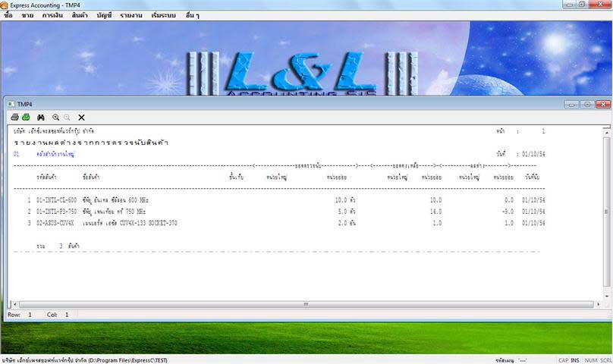Open the สินค้า menu
This screenshot has height=364, width=613.
tap(79, 15)
